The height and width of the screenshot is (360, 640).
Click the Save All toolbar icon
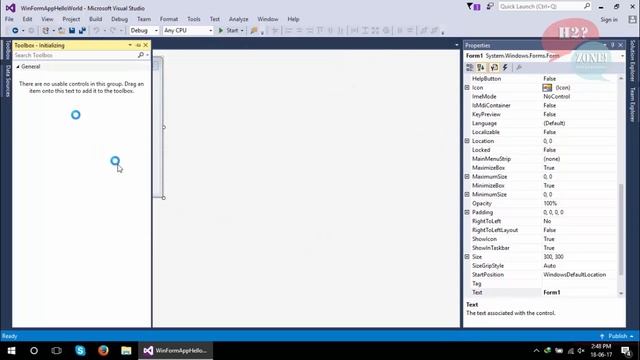(82, 31)
